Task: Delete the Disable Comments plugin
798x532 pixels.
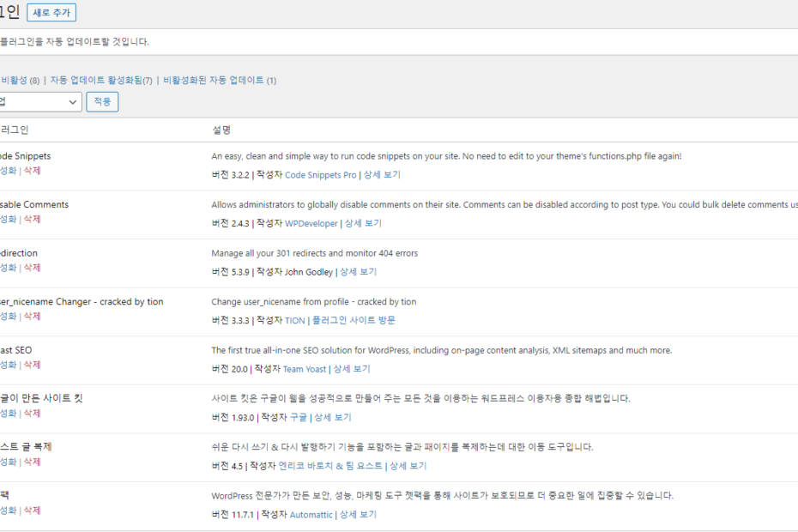Action: [x=32, y=219]
